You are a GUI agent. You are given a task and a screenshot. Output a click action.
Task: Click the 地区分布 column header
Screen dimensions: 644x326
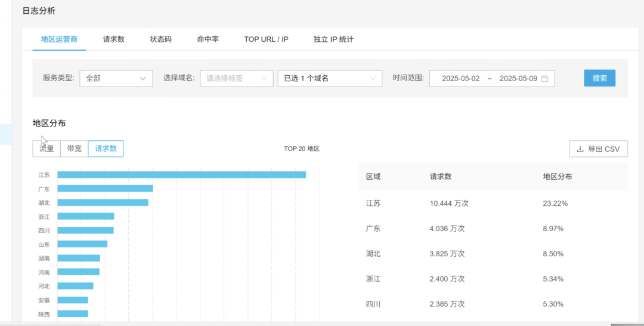[x=557, y=177]
